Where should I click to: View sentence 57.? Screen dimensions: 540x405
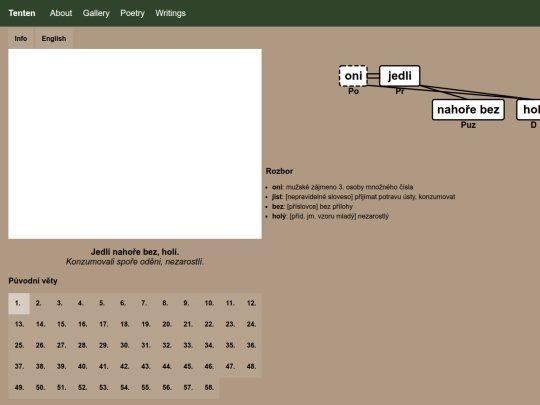(x=188, y=388)
